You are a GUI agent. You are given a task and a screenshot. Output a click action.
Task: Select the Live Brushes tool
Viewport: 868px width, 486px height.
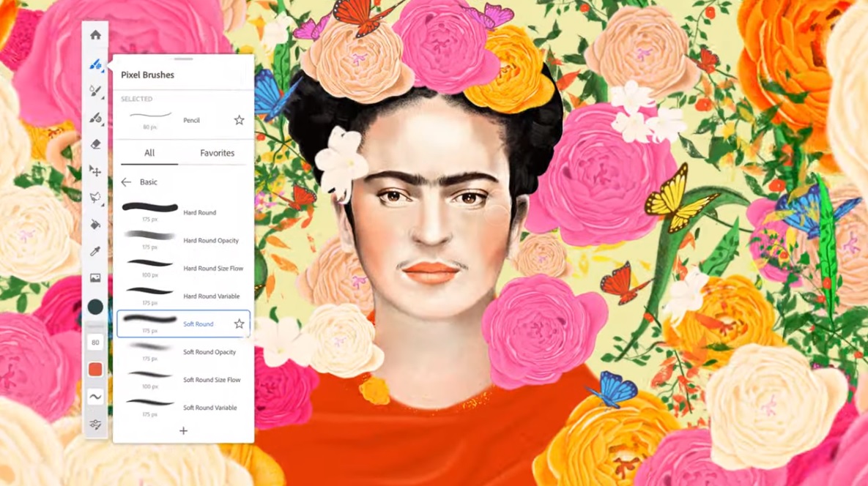click(x=95, y=91)
